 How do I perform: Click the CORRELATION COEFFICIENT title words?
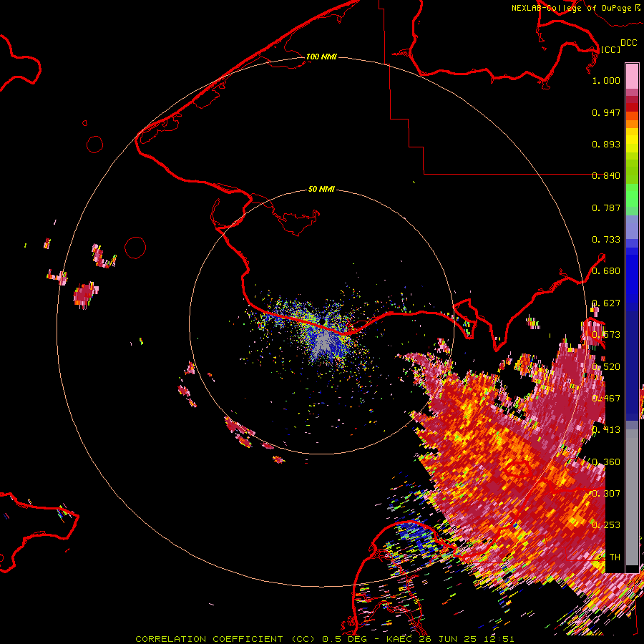tap(209, 639)
